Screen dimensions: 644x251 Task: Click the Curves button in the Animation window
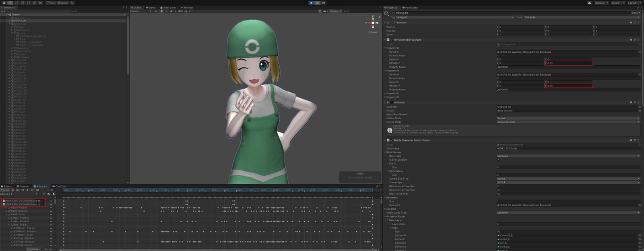pos(48,249)
